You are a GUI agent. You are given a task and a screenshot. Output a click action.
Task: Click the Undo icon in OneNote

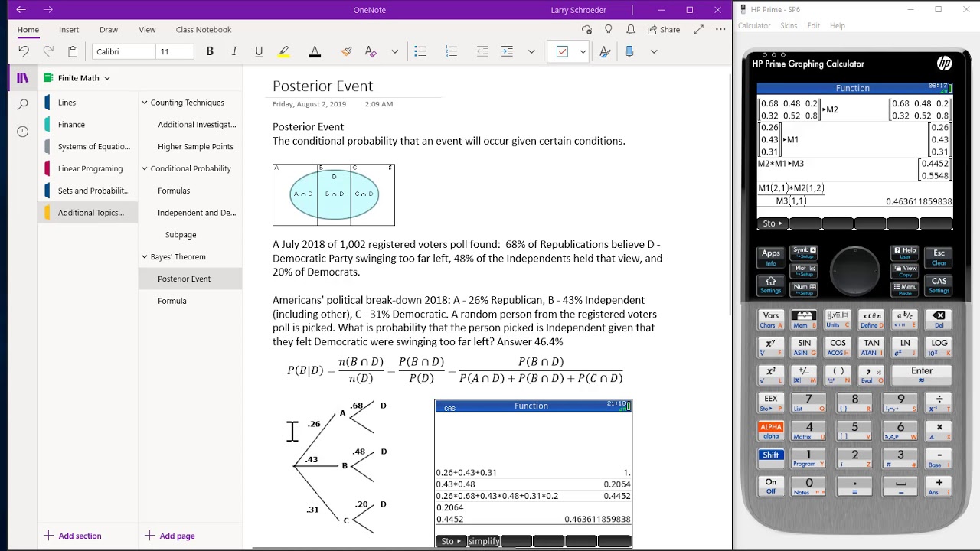(x=24, y=51)
